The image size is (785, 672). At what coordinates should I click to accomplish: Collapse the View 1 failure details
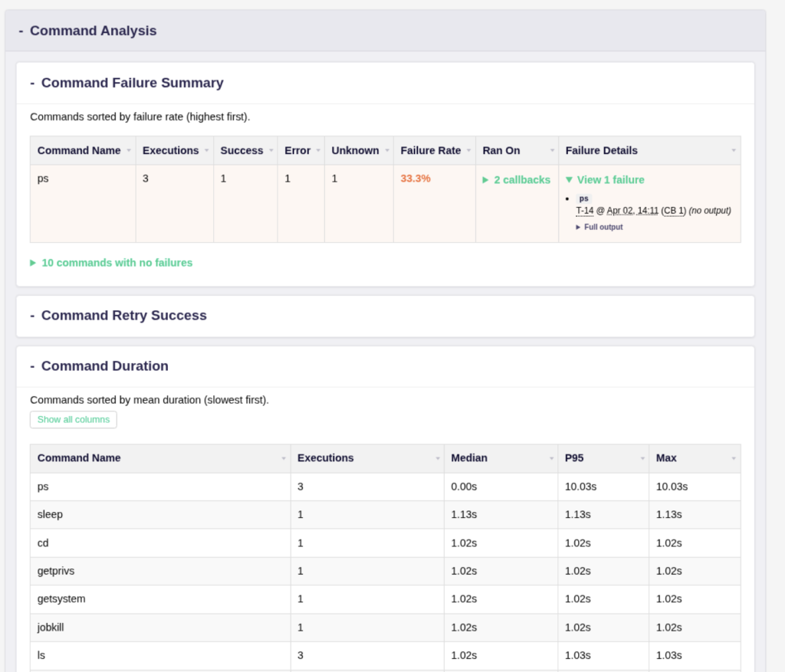coord(605,180)
